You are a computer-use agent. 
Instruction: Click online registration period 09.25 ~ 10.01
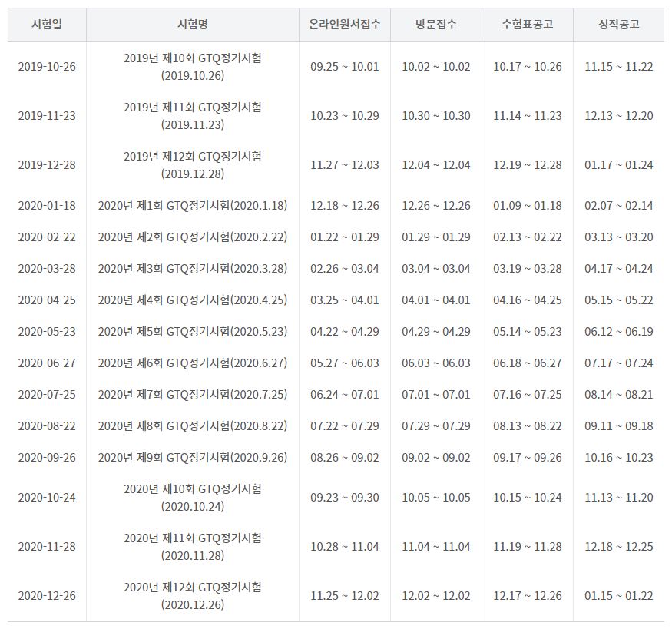point(345,67)
